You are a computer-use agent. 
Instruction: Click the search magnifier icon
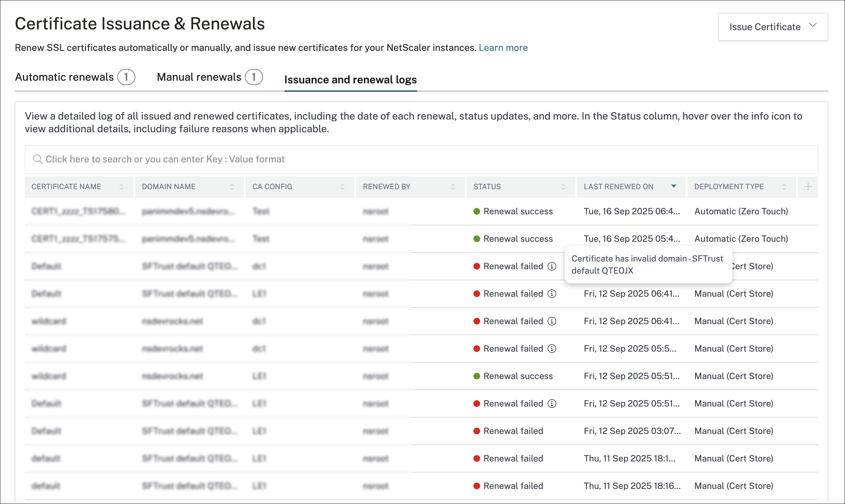pyautogui.click(x=38, y=159)
